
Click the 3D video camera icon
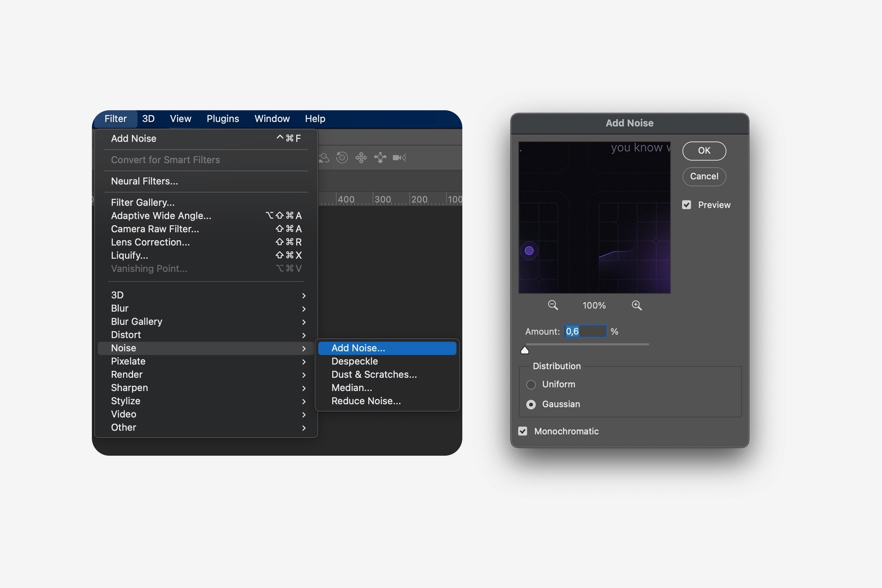[399, 158]
